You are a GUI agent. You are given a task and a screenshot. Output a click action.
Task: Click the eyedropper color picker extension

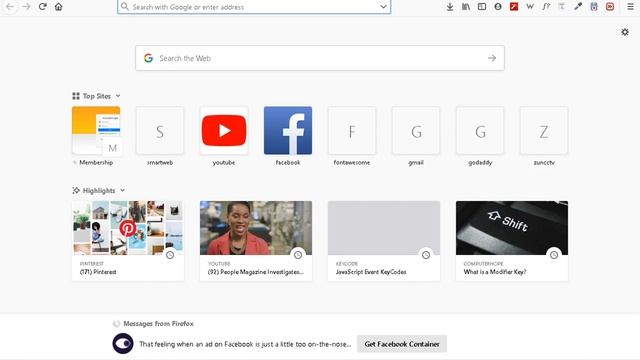(x=578, y=7)
